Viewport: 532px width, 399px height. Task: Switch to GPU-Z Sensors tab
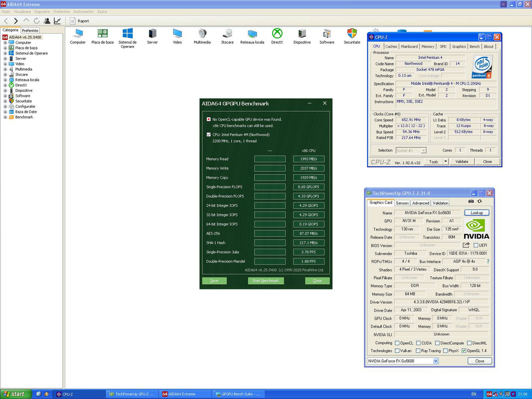[x=402, y=203]
